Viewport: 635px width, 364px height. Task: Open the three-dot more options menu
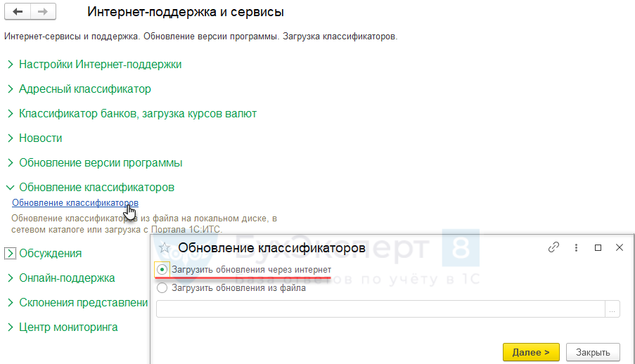pos(576,247)
